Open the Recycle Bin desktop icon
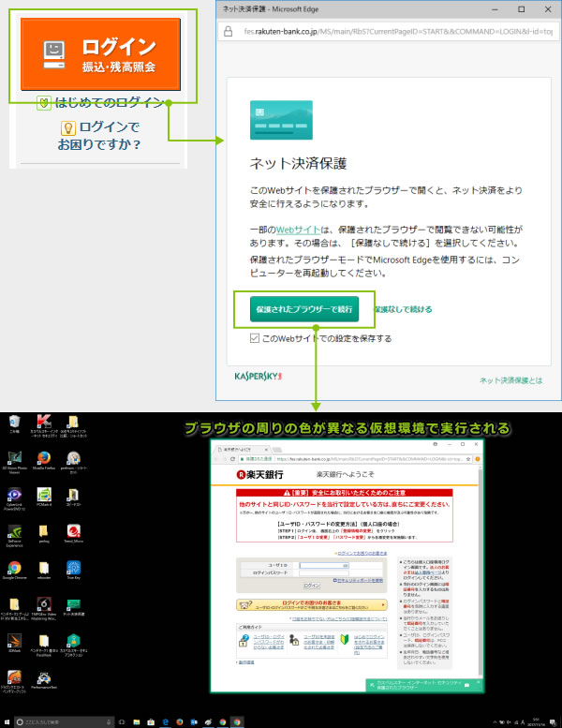562x728 pixels. click(14, 424)
